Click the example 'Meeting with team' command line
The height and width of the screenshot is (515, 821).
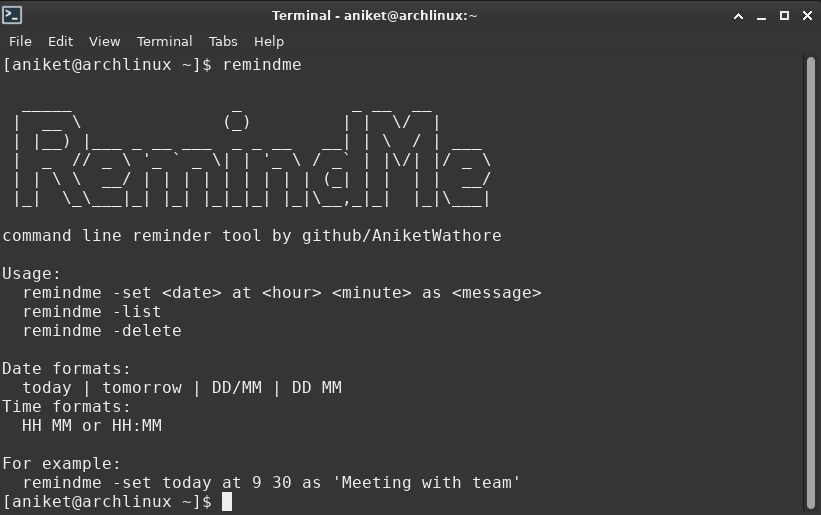coord(271,483)
